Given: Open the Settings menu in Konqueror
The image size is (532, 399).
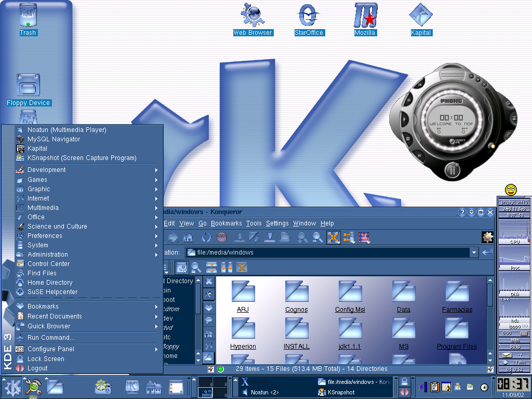Looking at the screenshot, I should coord(277,223).
